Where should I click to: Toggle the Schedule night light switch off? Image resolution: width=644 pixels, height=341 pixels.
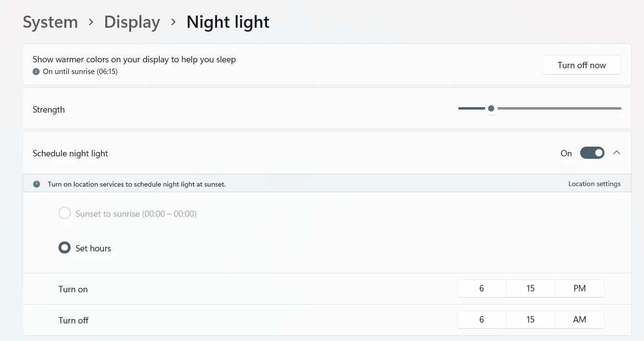click(592, 153)
